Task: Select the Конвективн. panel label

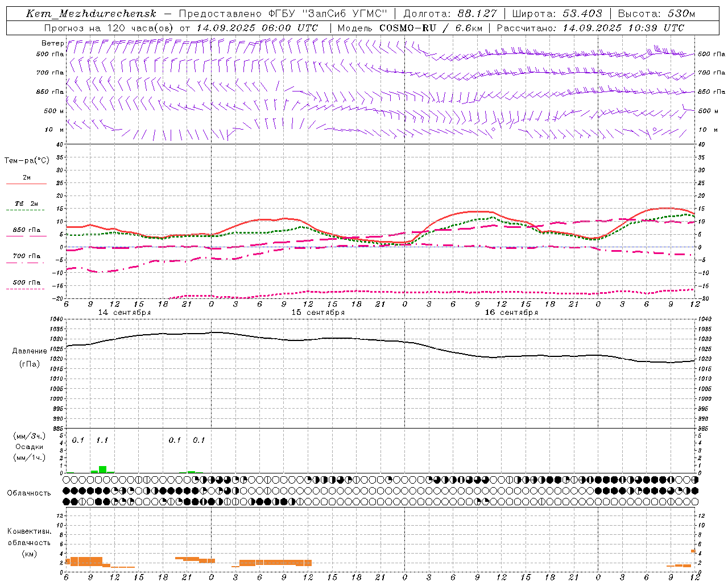Action: pos(30,531)
